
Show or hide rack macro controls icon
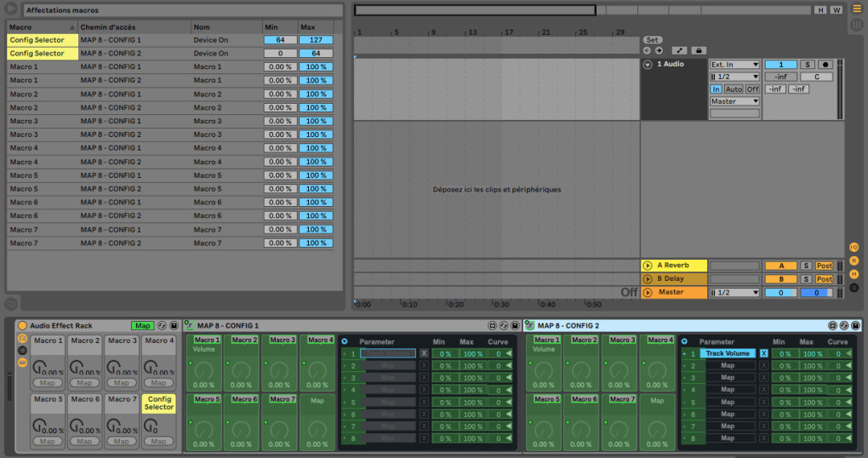[x=22, y=338]
